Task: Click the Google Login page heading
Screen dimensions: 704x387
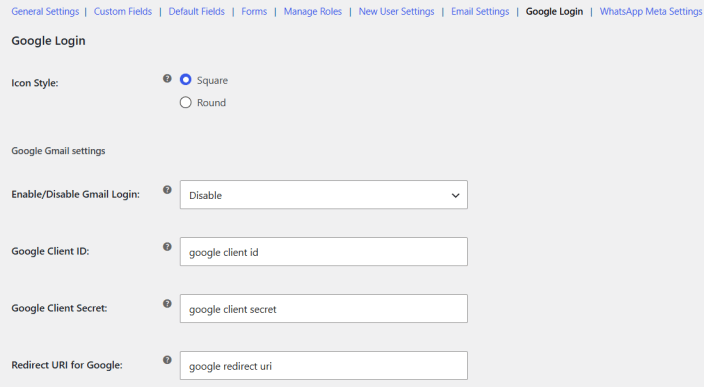Action: 48,41
